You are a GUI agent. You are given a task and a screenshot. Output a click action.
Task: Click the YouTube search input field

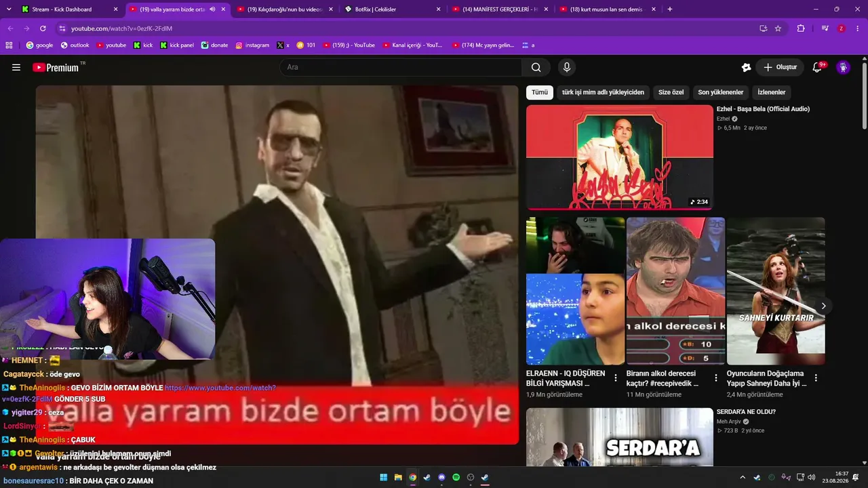click(401, 67)
